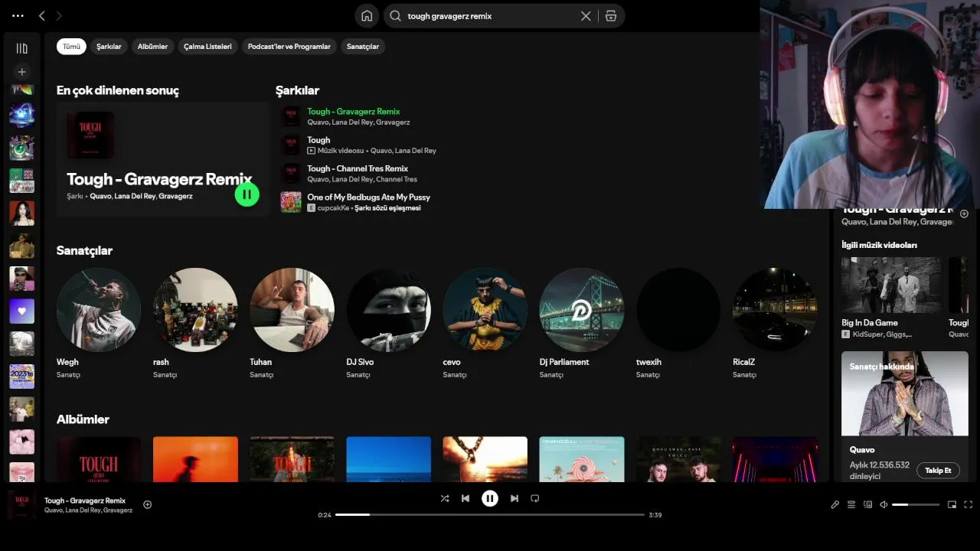Select the Tümü filter chip

click(x=71, y=47)
